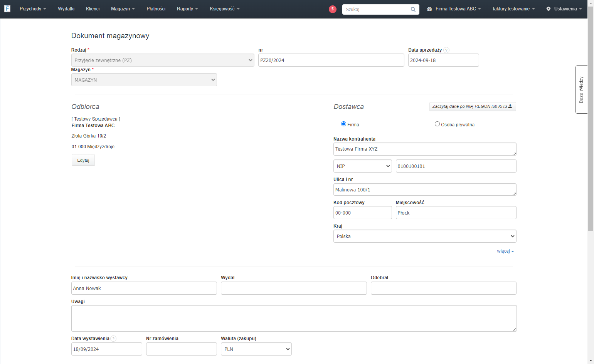Click the Data wystawienia date field
This screenshot has height=364, width=594.
(x=107, y=349)
